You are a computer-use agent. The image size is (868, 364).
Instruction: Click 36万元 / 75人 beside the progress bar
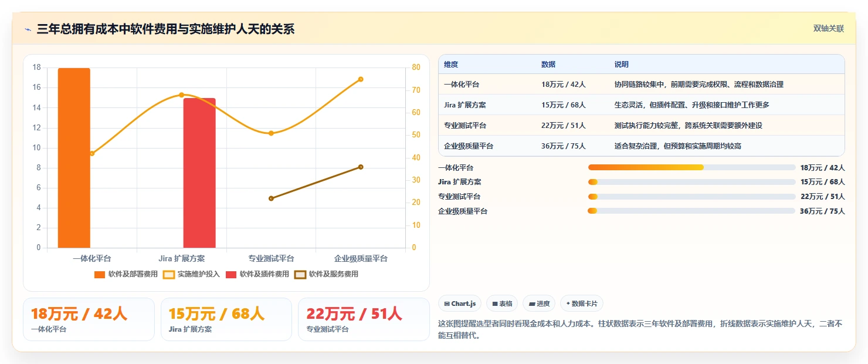click(822, 211)
